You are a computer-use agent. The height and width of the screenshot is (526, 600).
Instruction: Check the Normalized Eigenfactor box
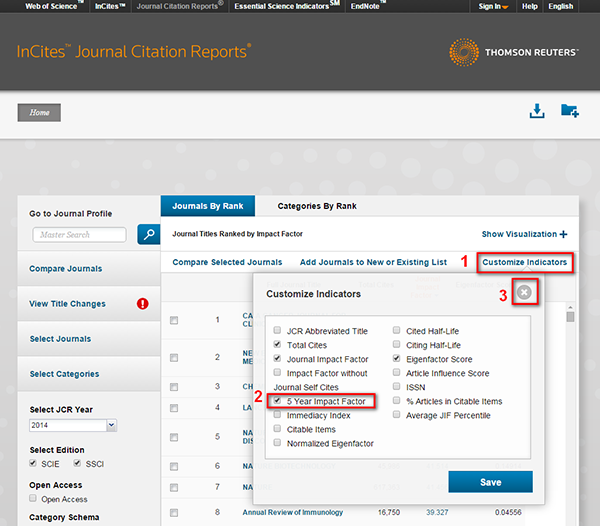[x=277, y=443]
